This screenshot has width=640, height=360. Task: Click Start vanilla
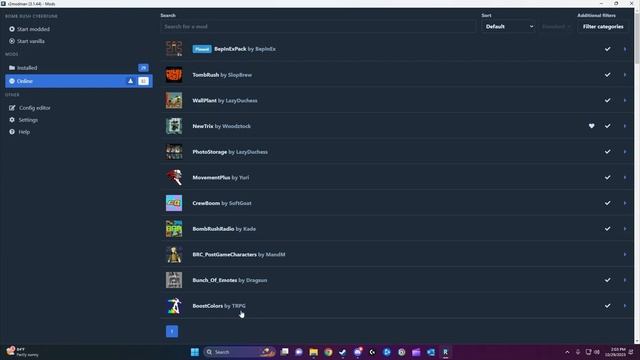coord(27,41)
